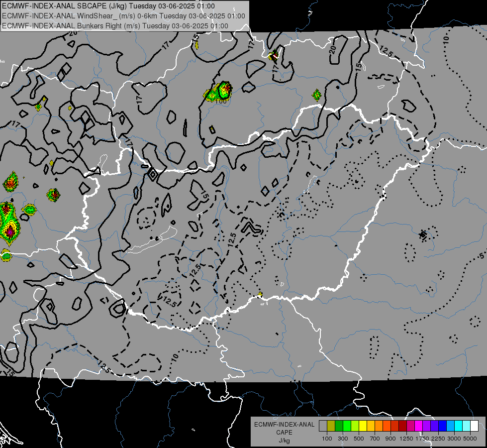Click the legend value 1750
487x448 pixels.
point(422,439)
